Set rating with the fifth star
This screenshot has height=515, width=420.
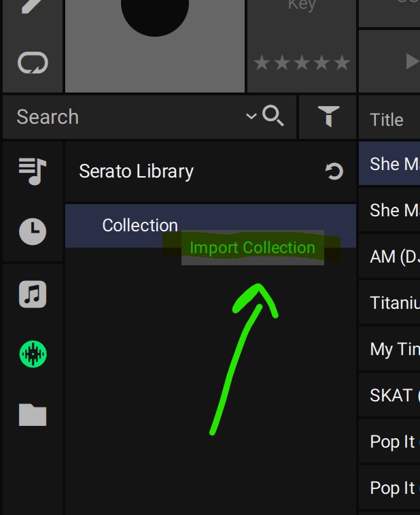tap(342, 63)
